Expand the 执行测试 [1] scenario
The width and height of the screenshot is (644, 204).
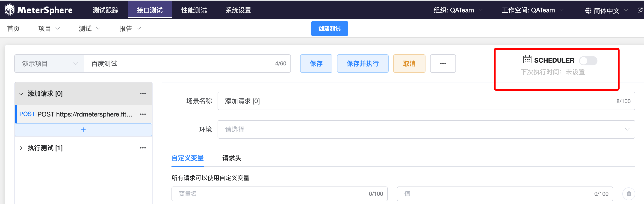click(21, 148)
